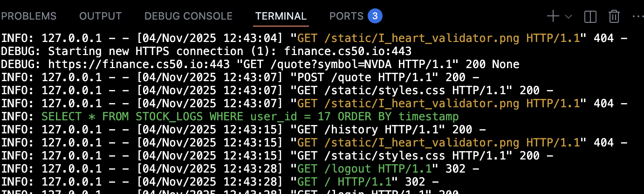Click the SELECT * FROM STOCK_LOGS query line
The width and height of the screenshot is (644, 194).
[250, 116]
